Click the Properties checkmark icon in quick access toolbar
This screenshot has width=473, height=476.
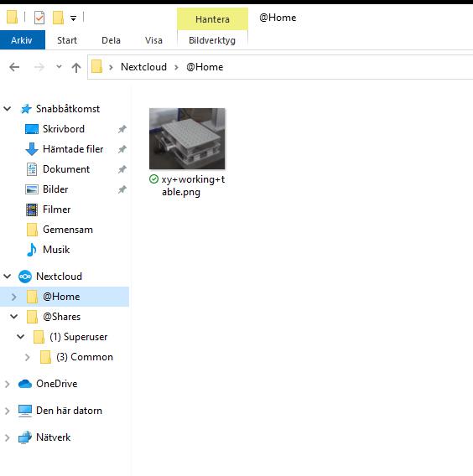(x=39, y=18)
